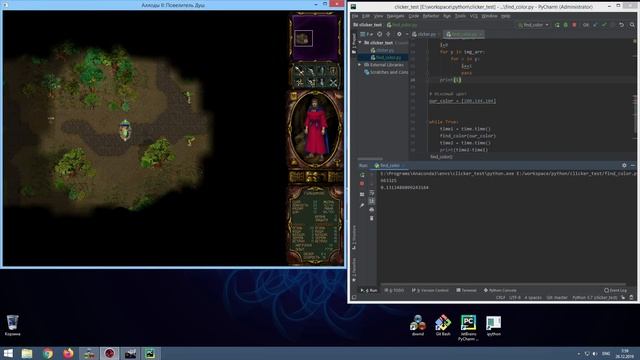Open the find_color run configuration dropdown
The image size is (640, 360).
tap(533, 25)
